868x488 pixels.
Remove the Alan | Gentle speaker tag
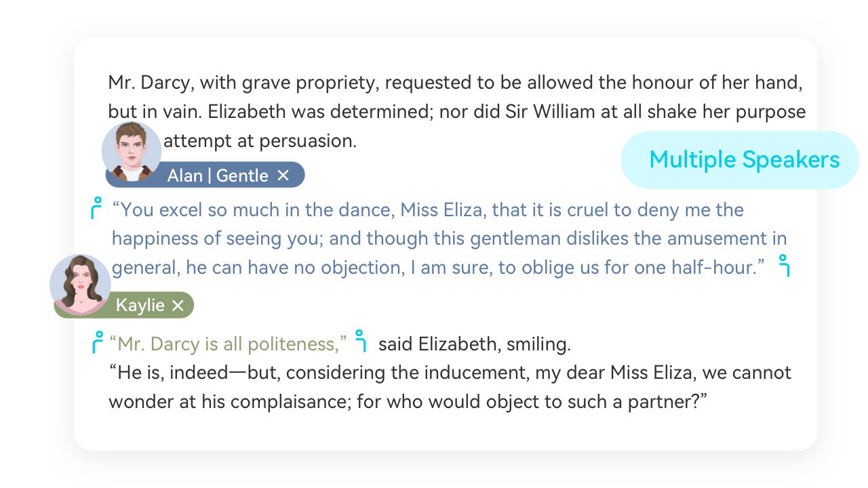click(283, 176)
